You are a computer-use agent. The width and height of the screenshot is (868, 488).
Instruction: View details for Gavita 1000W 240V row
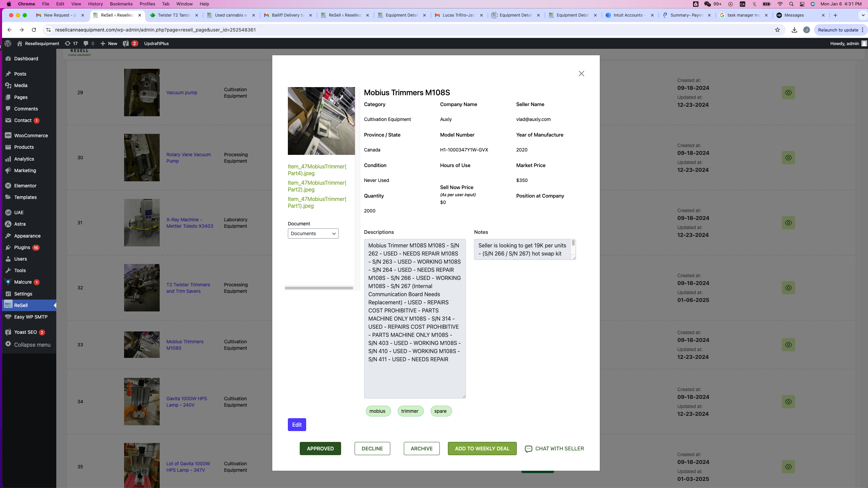point(788,402)
